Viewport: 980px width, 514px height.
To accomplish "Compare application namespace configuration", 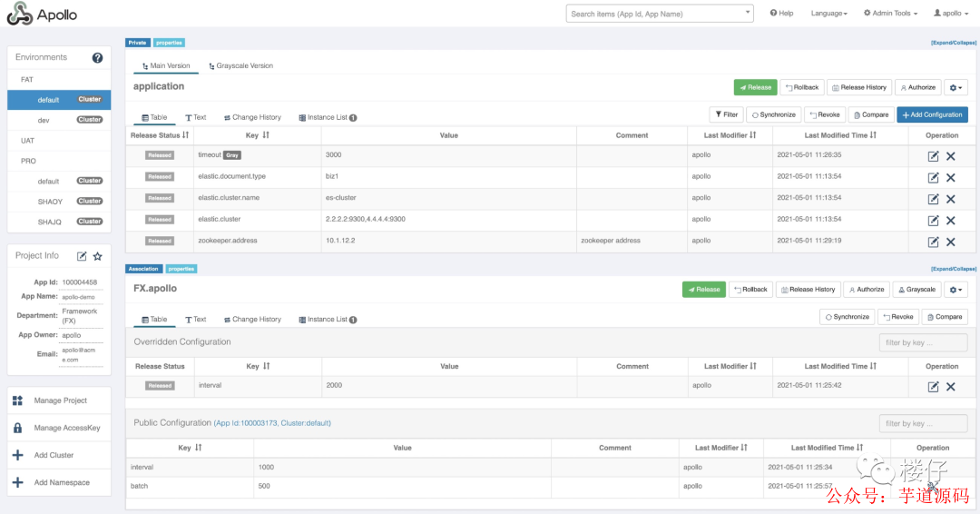I will point(870,115).
